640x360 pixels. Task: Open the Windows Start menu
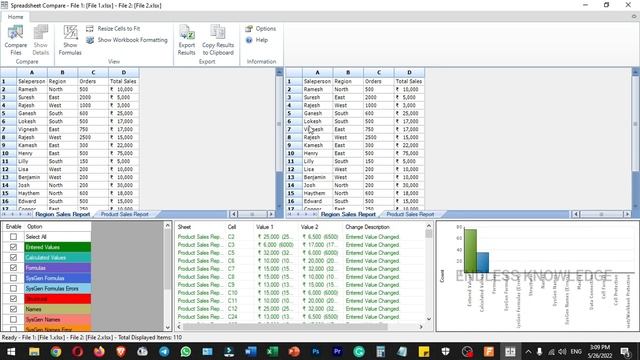point(11,351)
